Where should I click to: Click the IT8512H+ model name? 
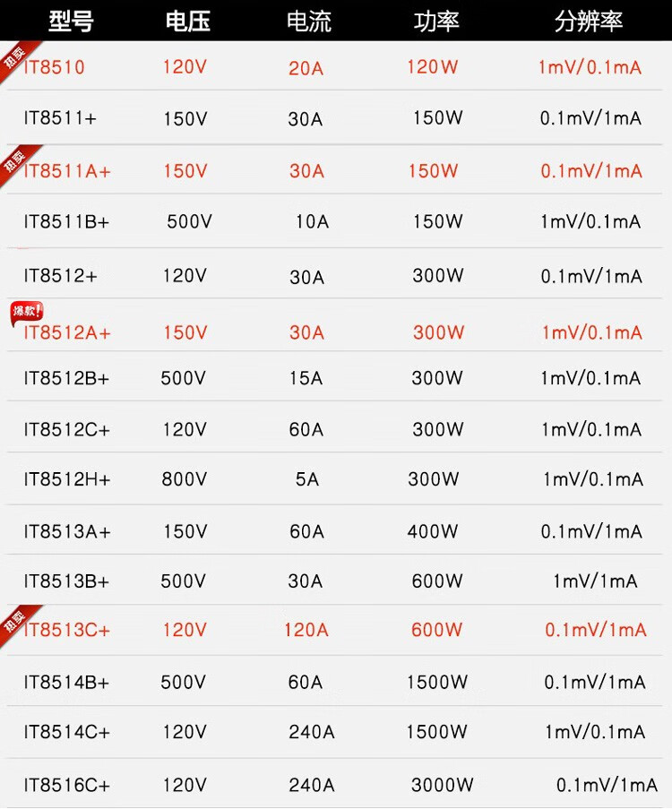(67, 480)
